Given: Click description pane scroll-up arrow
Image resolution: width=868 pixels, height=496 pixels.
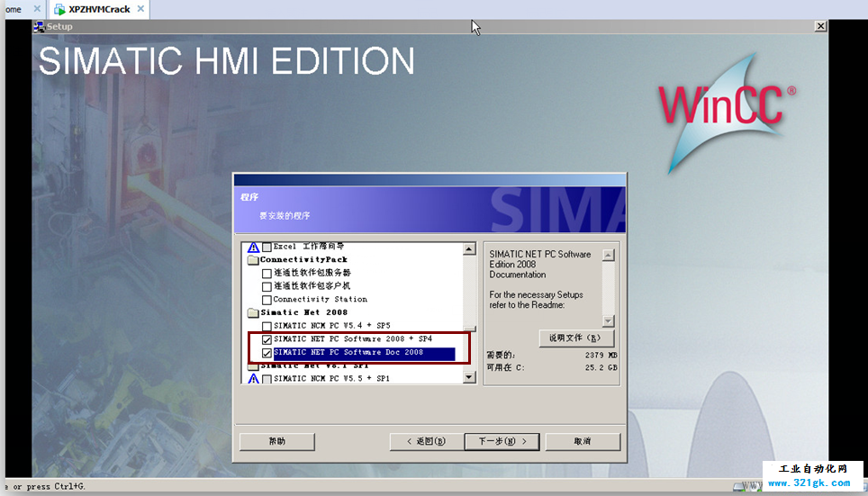Looking at the screenshot, I should 609,255.
